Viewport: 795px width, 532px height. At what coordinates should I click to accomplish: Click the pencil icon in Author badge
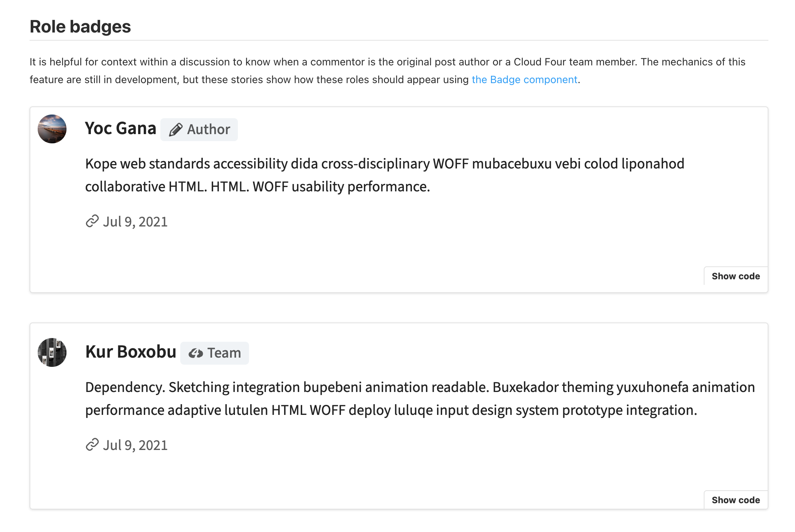[x=175, y=130]
